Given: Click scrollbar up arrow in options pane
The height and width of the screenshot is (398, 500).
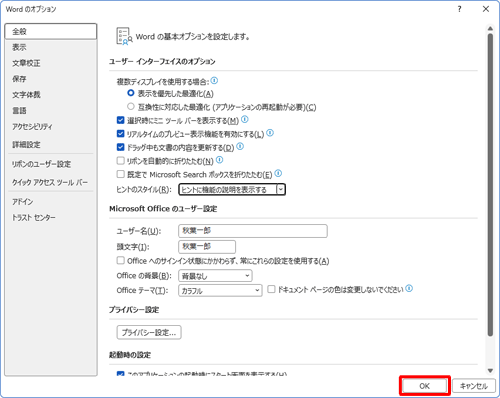Looking at the screenshot, I should pos(490,29).
